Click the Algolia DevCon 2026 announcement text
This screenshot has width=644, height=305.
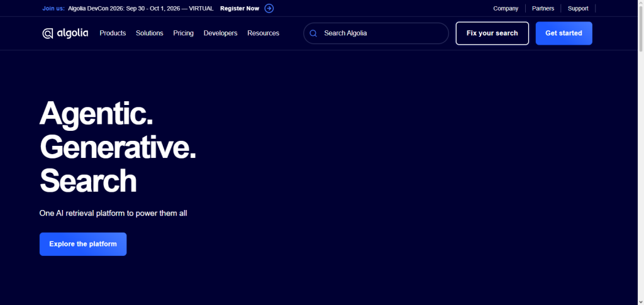(141, 8)
